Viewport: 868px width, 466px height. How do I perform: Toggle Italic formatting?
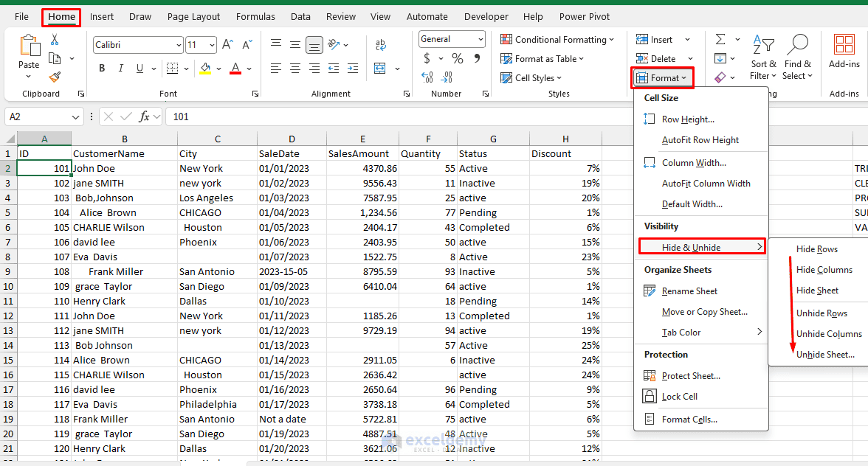121,69
